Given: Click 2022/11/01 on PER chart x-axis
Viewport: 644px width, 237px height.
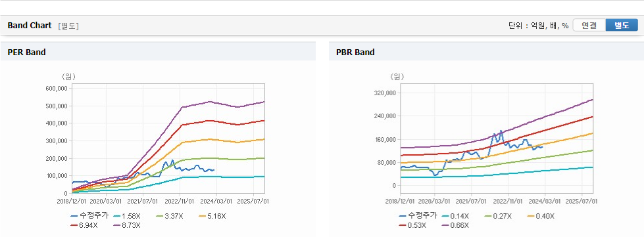Looking at the screenshot, I should pyautogui.click(x=180, y=202).
